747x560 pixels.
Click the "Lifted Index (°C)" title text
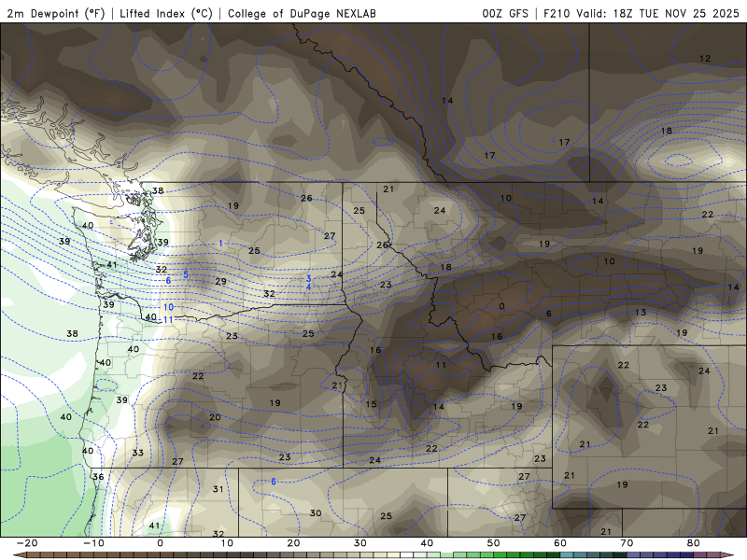click(166, 13)
